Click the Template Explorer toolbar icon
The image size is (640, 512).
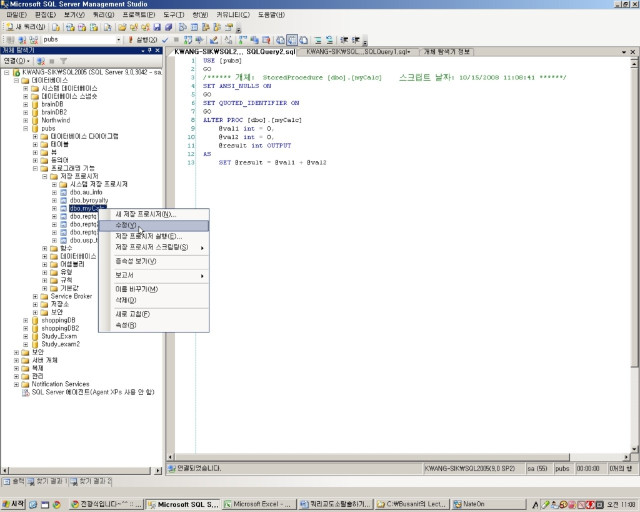click(217, 27)
